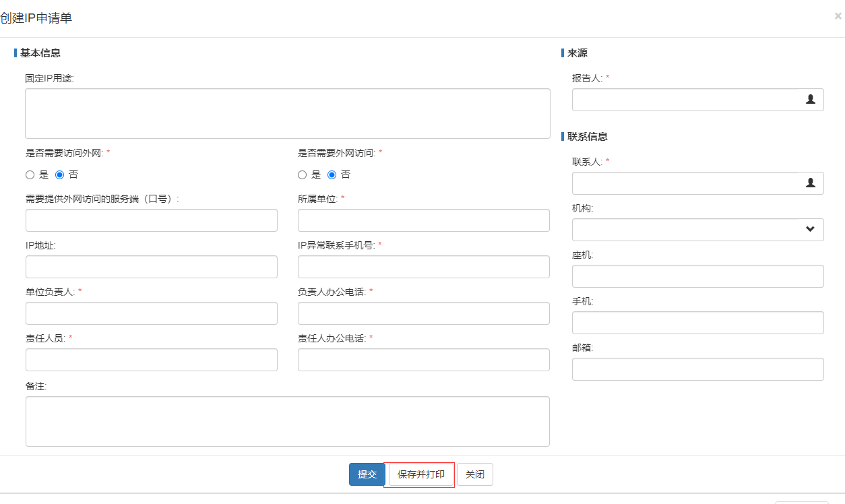Click the 责任人办公电话 input field
The height and width of the screenshot is (504, 845).
pyautogui.click(x=423, y=360)
